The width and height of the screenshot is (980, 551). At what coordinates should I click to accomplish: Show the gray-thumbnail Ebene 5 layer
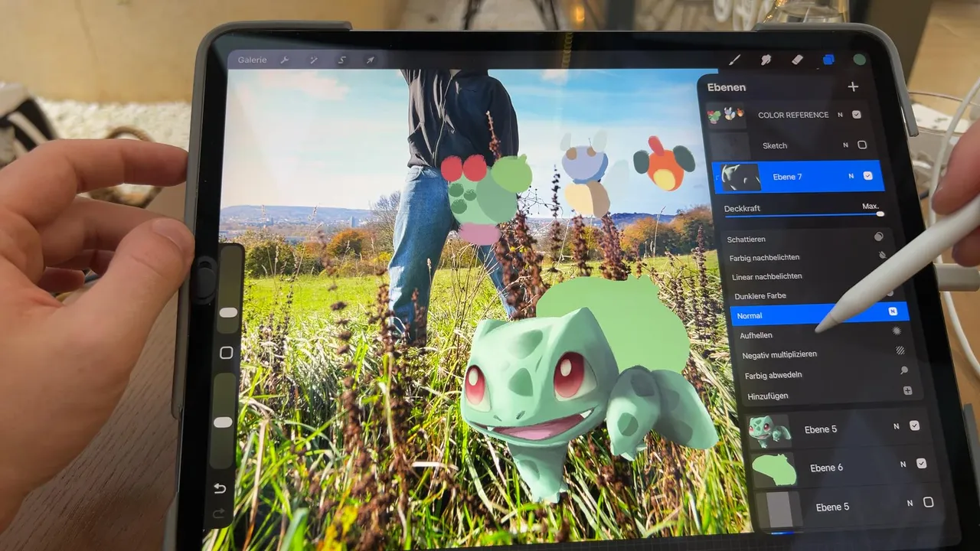929,502
